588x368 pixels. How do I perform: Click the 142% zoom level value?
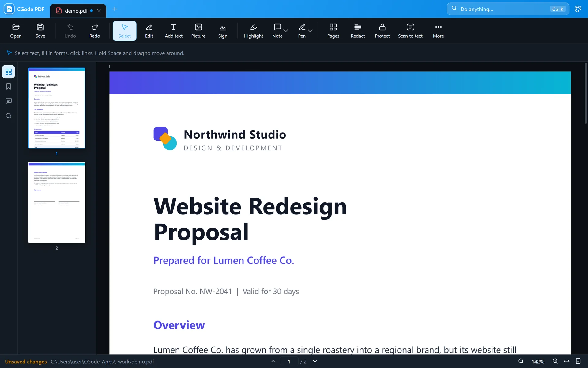[x=538, y=362]
